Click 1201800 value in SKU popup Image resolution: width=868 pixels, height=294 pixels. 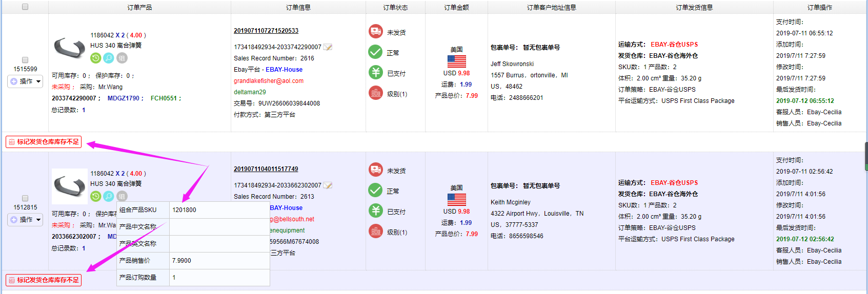pyautogui.click(x=184, y=210)
